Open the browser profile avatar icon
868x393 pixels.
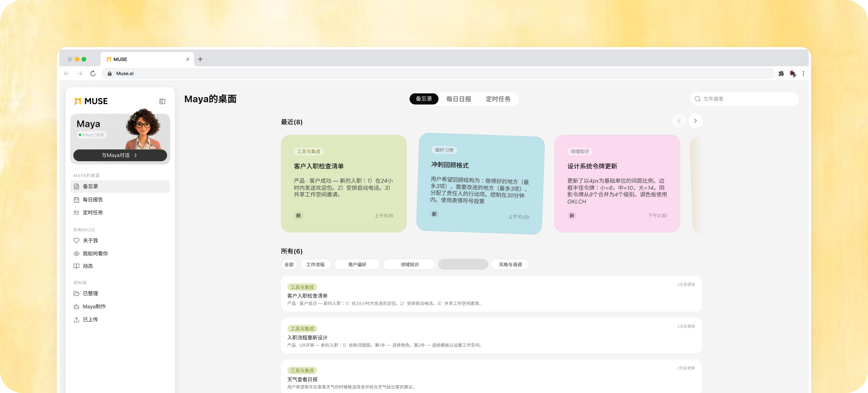click(793, 74)
